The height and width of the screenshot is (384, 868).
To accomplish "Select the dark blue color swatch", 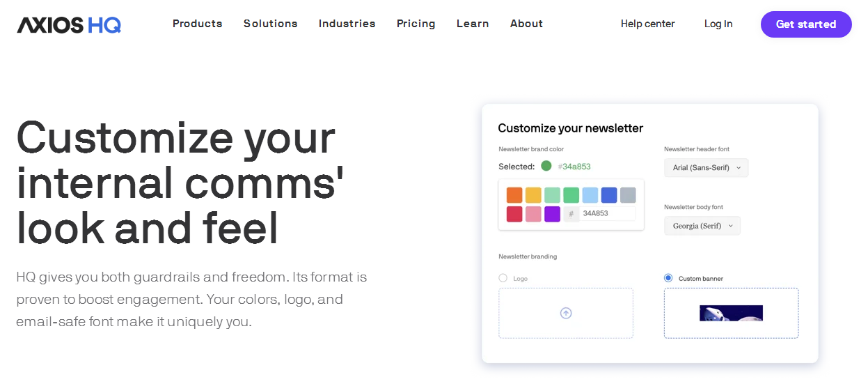I will pyautogui.click(x=609, y=195).
